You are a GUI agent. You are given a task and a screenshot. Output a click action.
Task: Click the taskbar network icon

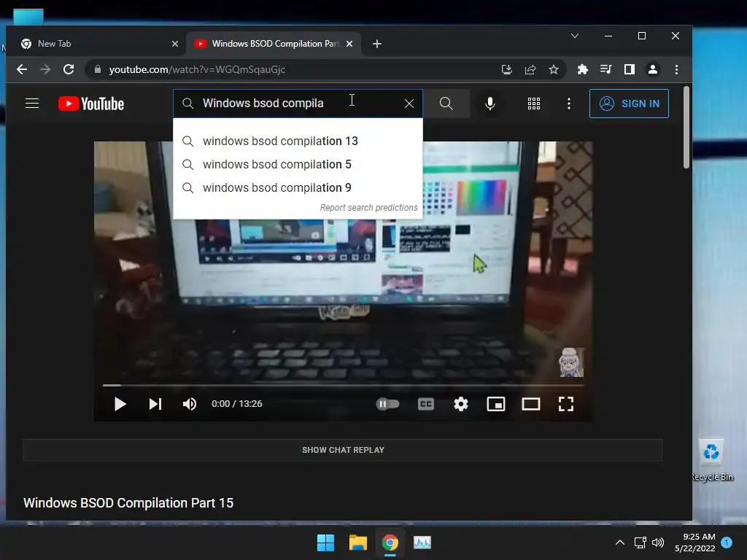(640, 542)
